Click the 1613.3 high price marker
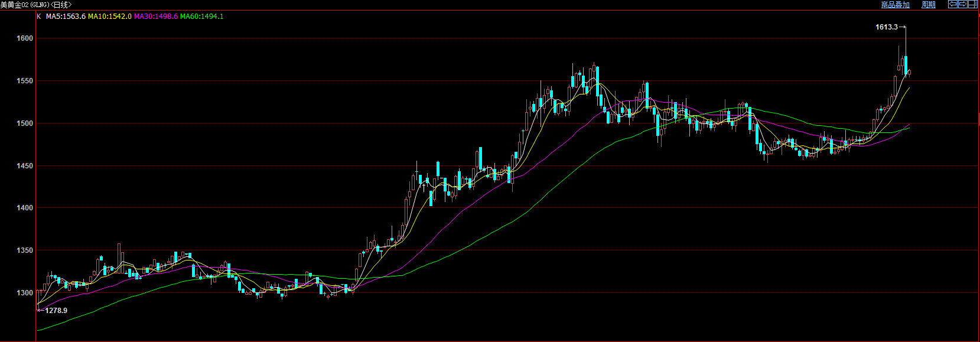980x342 pixels. click(x=886, y=27)
